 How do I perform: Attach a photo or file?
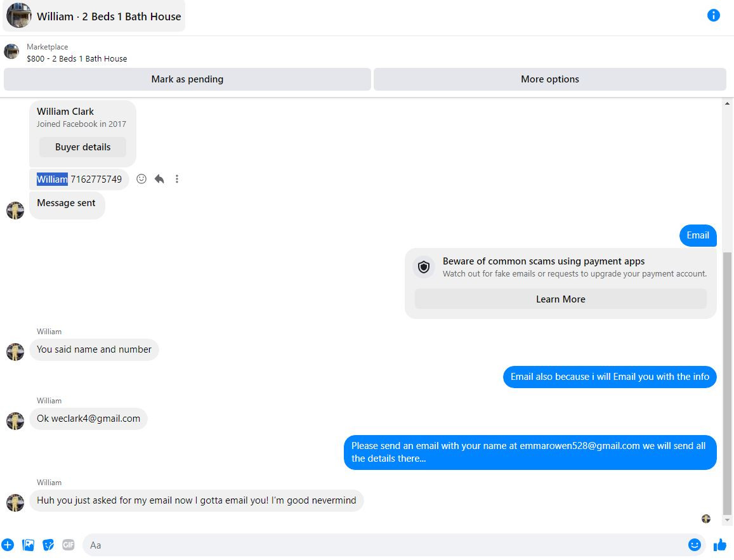tap(28, 545)
